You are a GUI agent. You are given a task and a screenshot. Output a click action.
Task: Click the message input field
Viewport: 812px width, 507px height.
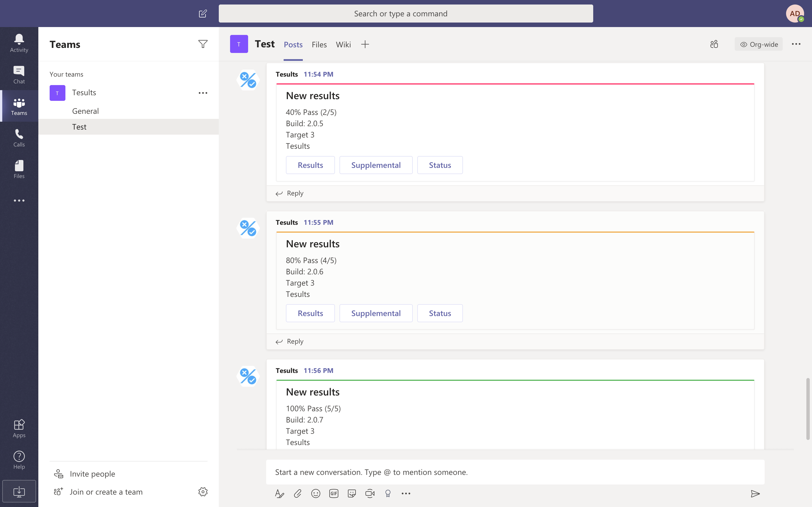(x=515, y=472)
